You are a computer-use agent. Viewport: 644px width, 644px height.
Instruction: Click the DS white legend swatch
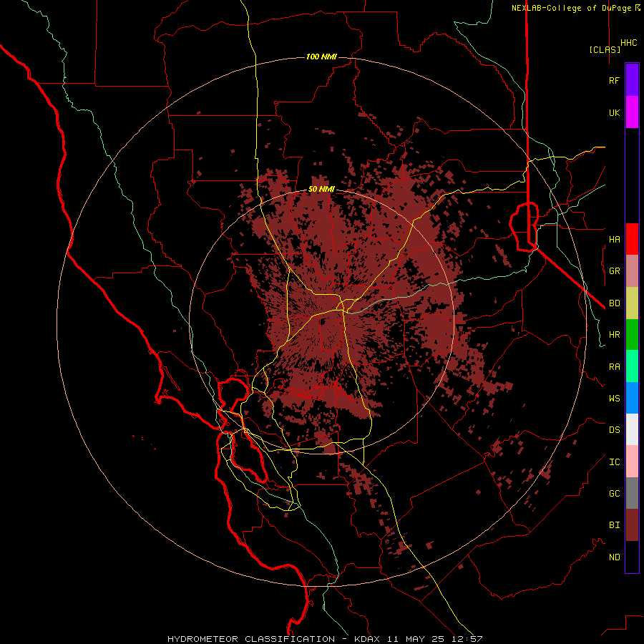632,429
